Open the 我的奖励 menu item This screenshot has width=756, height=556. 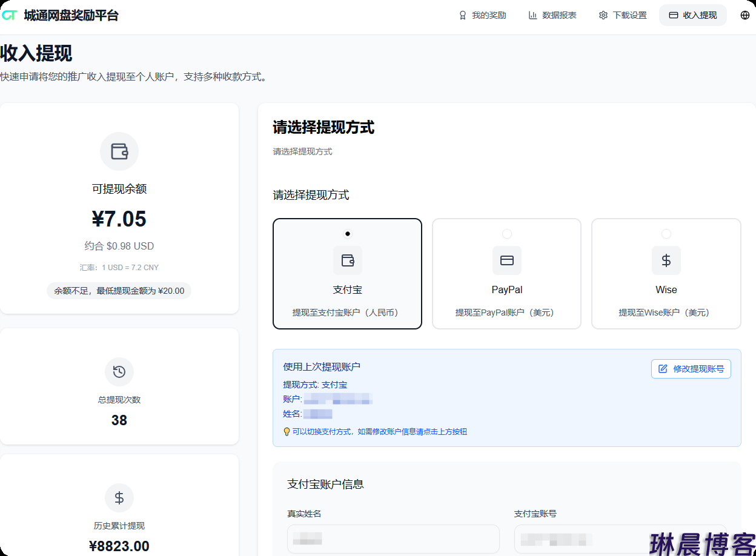click(x=482, y=15)
